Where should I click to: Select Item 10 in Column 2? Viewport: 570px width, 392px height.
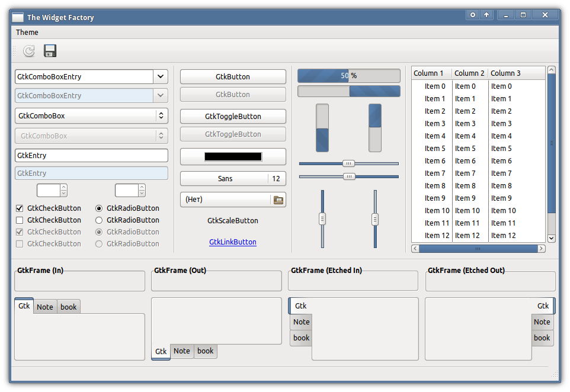tap(467, 211)
